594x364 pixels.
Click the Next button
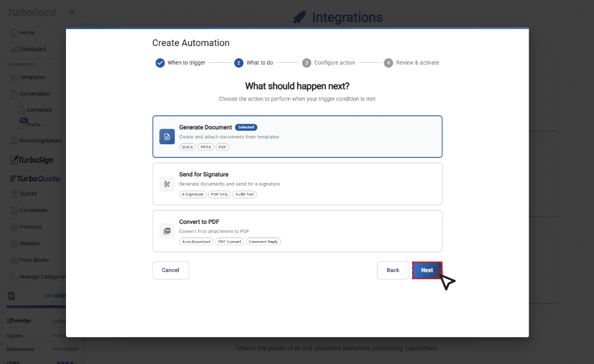pos(427,270)
